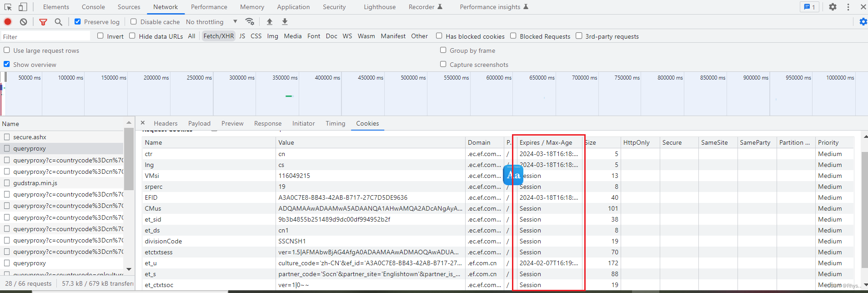
Task: Open the Payload tab
Action: [199, 123]
